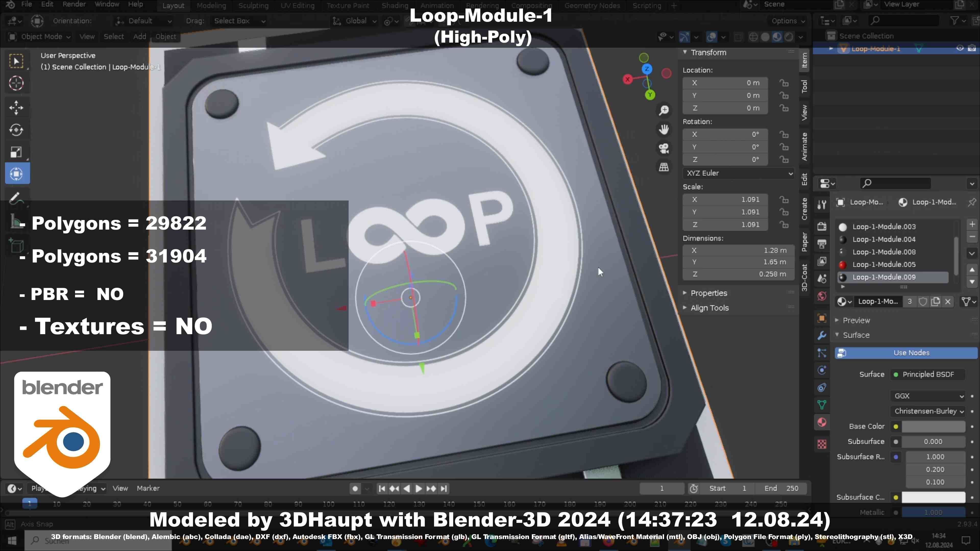Click the Z axis on navigation gizmo
Image resolution: width=980 pixels, height=551 pixels.
pos(647,69)
